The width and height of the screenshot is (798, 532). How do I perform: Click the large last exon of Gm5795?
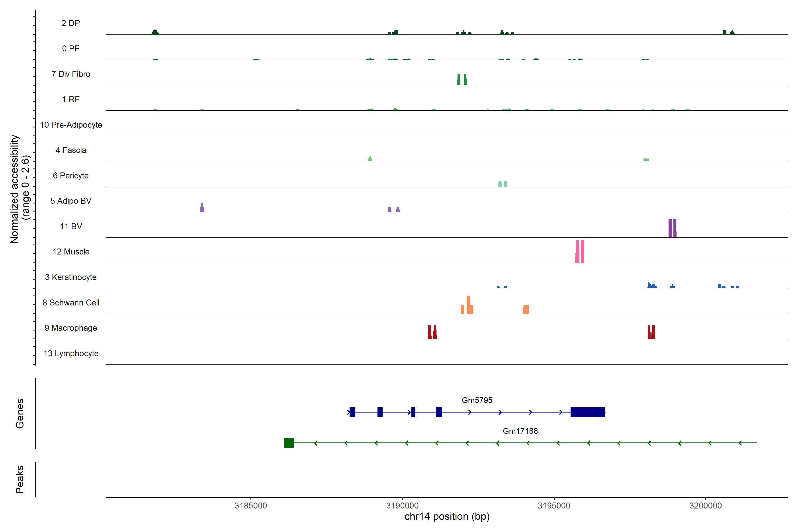click(x=588, y=412)
